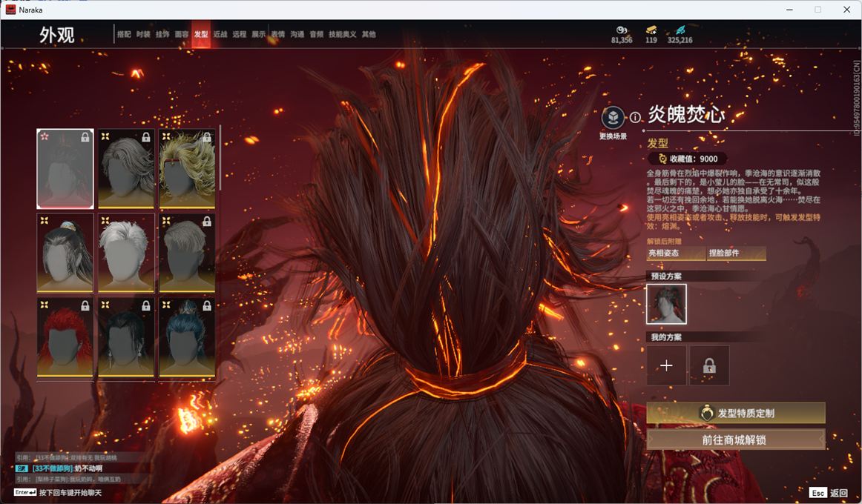862x504 pixels.
Task: Open the 技能奥义 tab
Action: point(342,34)
